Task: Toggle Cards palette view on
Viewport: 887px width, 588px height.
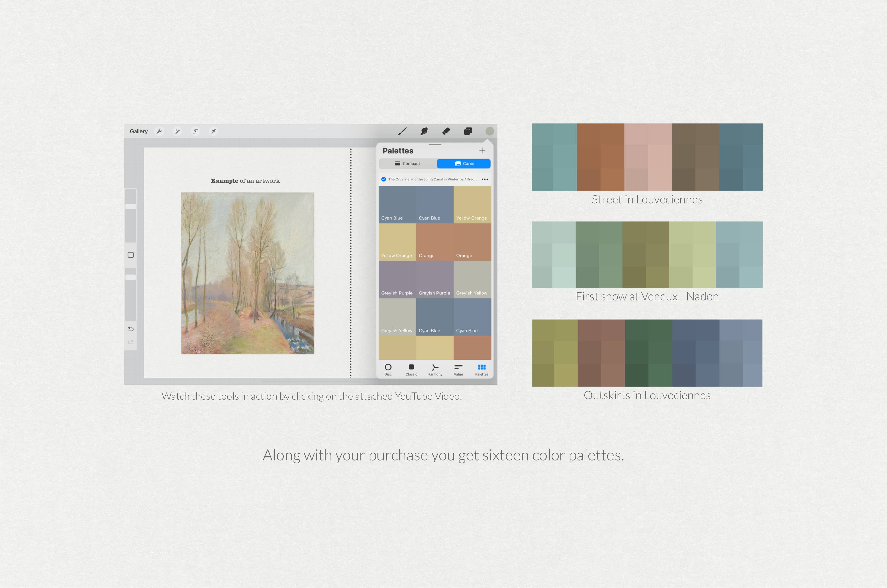Action: [463, 163]
